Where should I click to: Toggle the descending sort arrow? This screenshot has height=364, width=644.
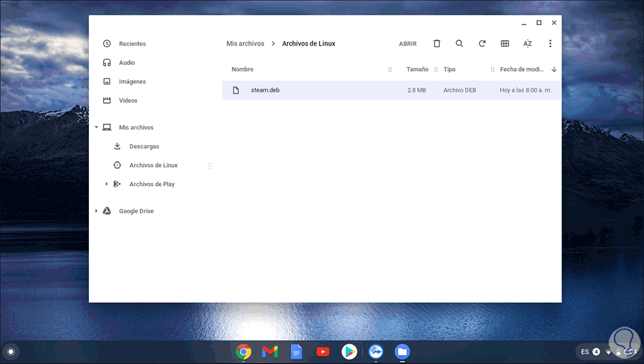(554, 70)
